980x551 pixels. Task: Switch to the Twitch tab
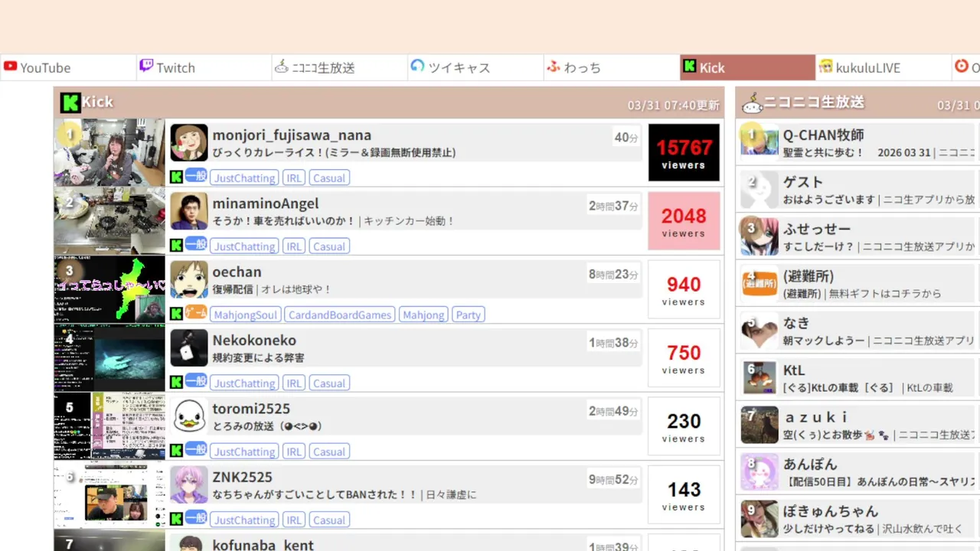(x=204, y=67)
